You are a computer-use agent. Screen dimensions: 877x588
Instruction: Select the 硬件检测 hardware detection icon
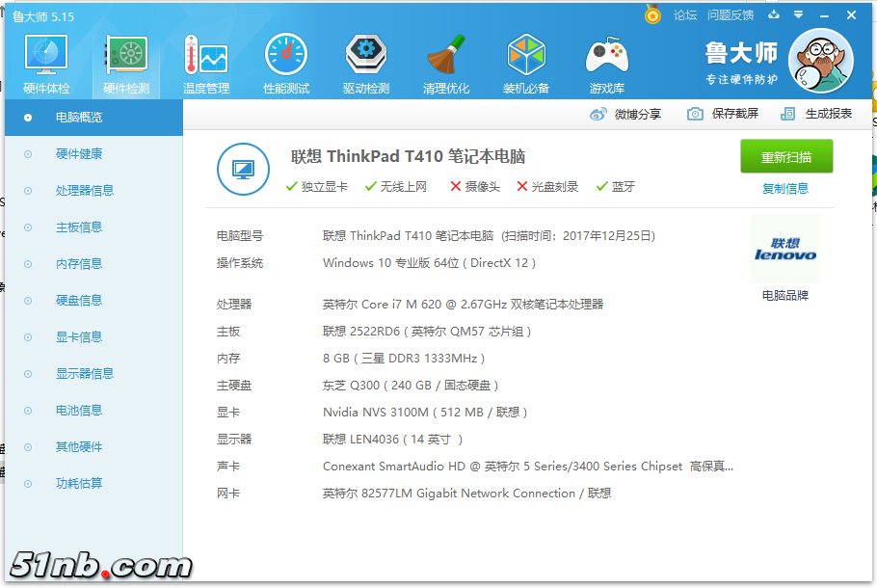(x=126, y=64)
